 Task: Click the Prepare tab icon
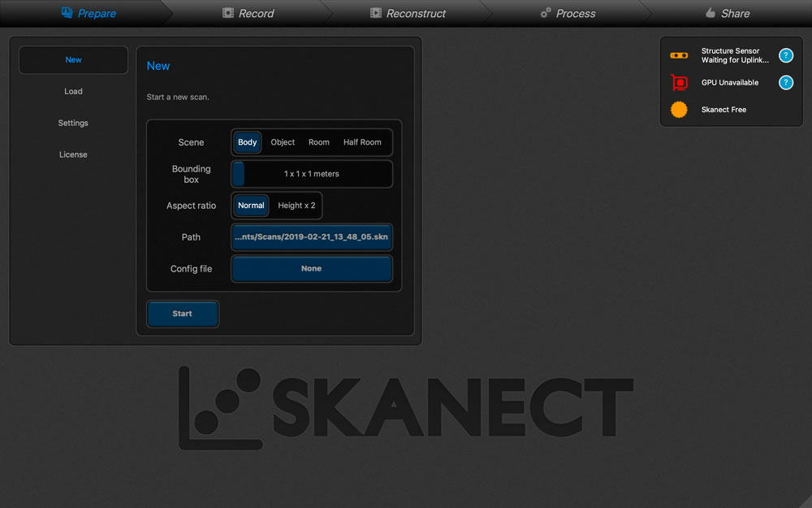point(67,12)
